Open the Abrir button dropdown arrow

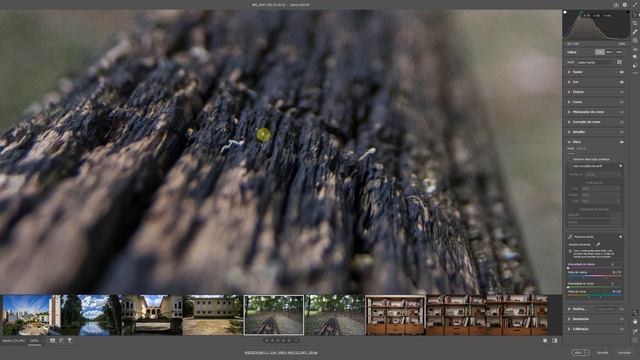coord(587,352)
